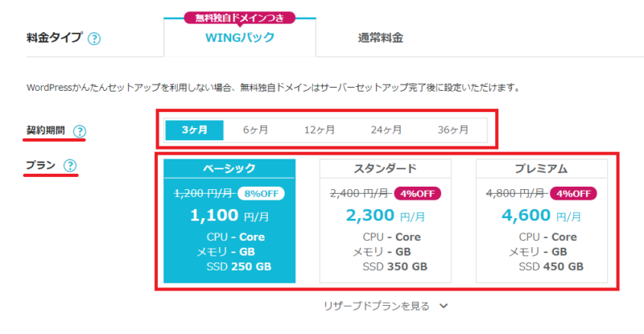Choose 36ヶ月 contract period option
Viewport: 644px width, 334px height.
(452, 130)
